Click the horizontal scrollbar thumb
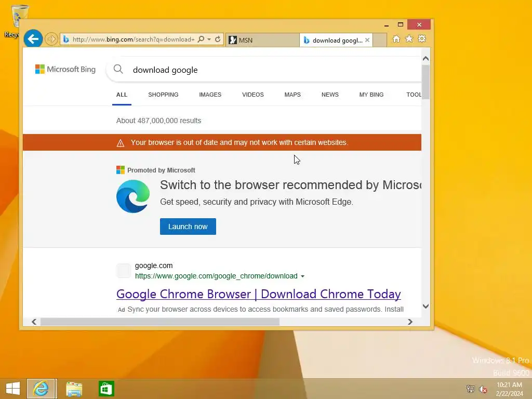532x399 pixels. [160, 322]
